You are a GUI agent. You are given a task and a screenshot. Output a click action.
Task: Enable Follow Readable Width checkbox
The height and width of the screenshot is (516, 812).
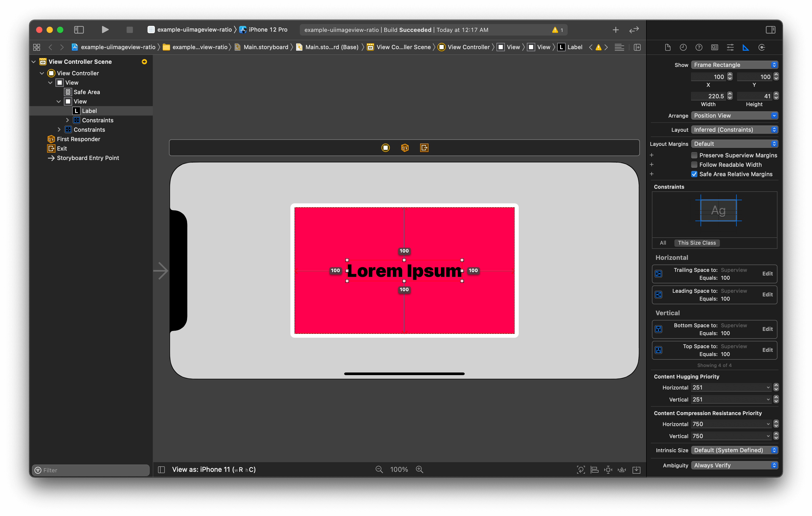click(x=694, y=165)
